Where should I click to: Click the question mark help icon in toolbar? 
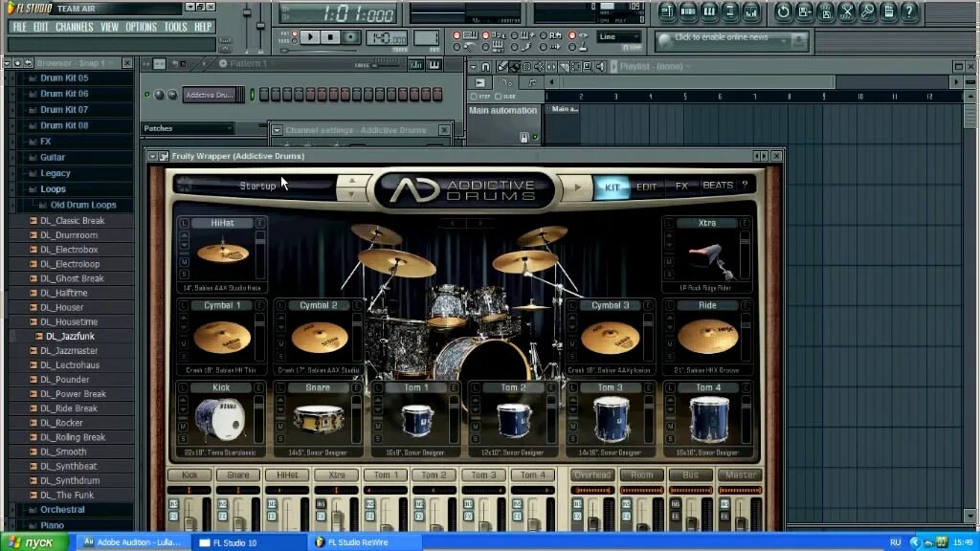click(910, 11)
